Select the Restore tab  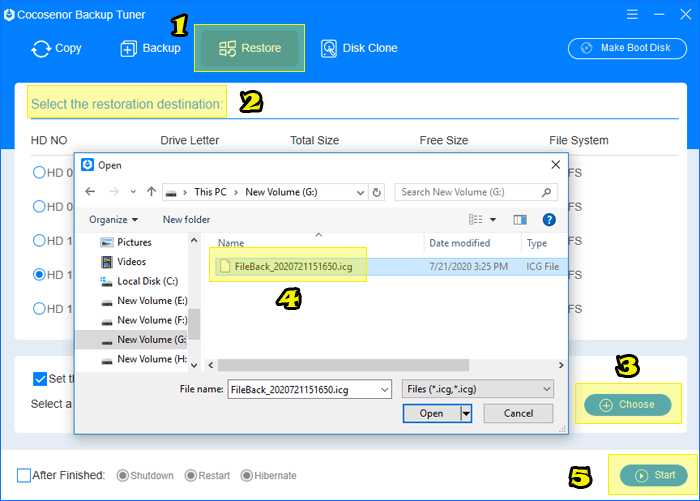(x=250, y=48)
